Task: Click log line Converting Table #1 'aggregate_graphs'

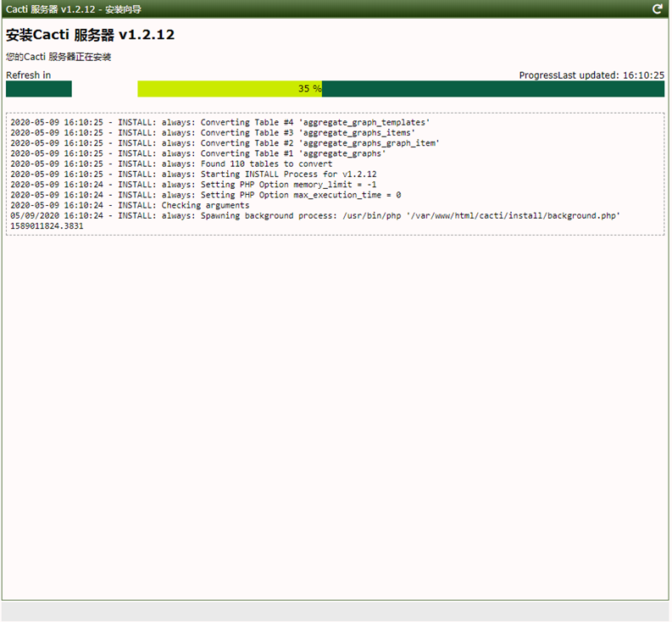Action: point(198,153)
